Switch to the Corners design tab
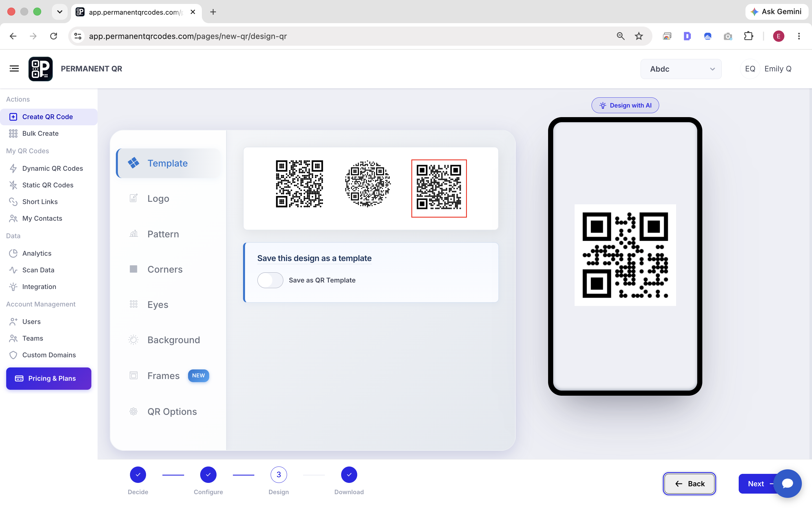 (169, 269)
